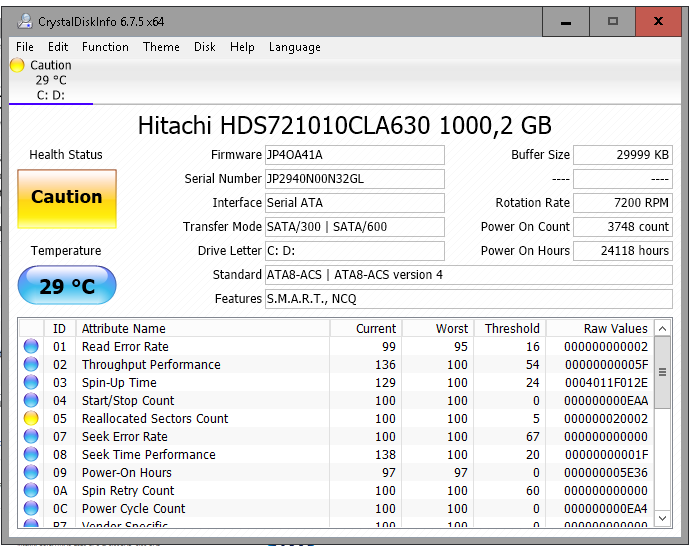
Task: Click the Attribute Name column header
Action: tap(203, 328)
